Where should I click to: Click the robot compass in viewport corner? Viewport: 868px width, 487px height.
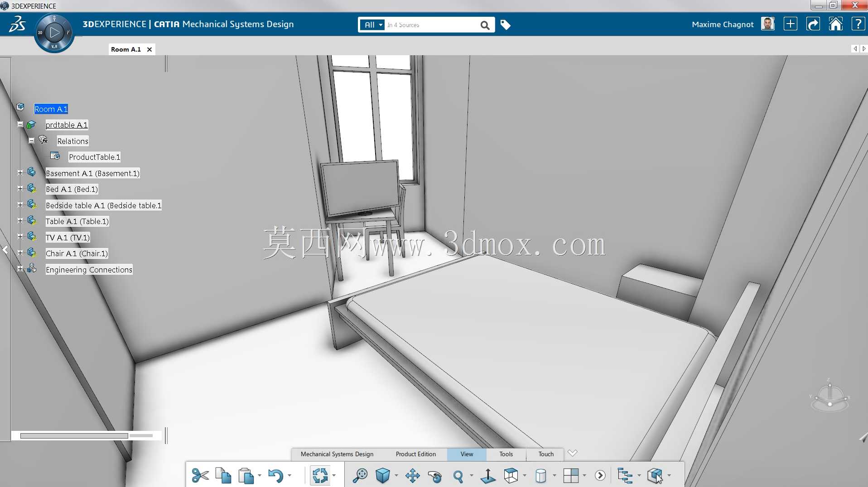829,396
